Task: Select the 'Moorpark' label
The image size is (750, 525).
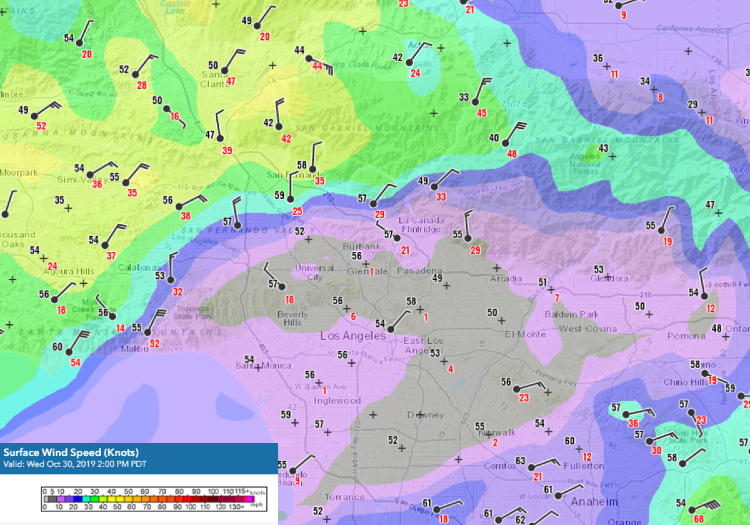Action: click(19, 172)
